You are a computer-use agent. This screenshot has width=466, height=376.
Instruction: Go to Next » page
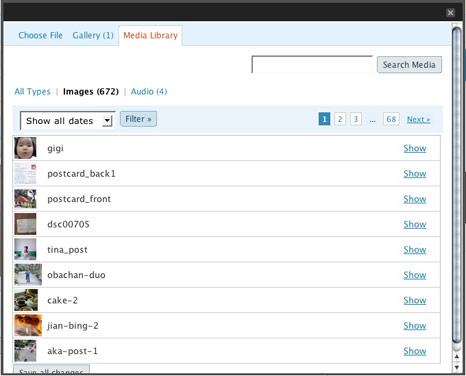(418, 119)
